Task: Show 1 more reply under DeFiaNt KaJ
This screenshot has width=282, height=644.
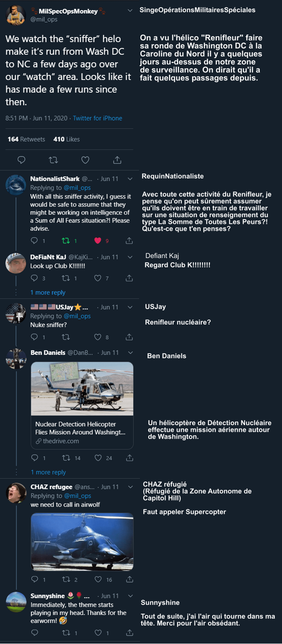Action: pos(48,292)
